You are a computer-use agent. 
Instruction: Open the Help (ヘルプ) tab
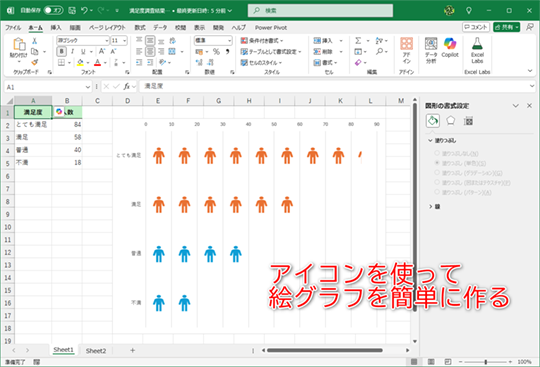(238, 28)
